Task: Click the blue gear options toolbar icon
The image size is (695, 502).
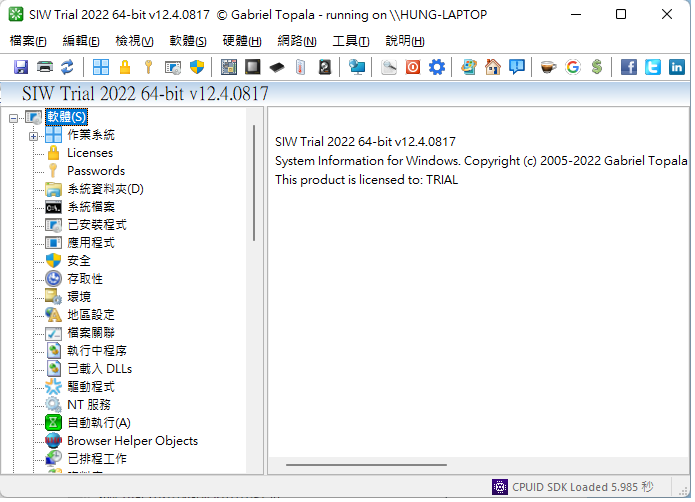Action: tap(437, 67)
